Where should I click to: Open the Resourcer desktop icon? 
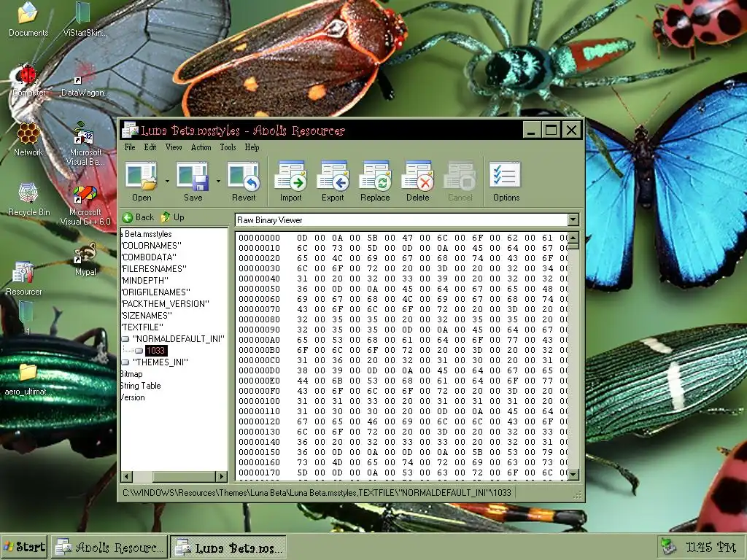coord(24,279)
